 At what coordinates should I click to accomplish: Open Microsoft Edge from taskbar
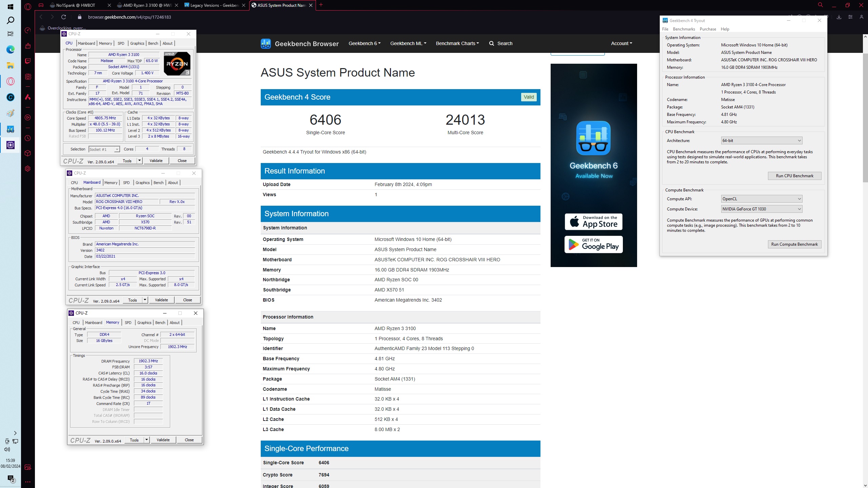coord(11,50)
